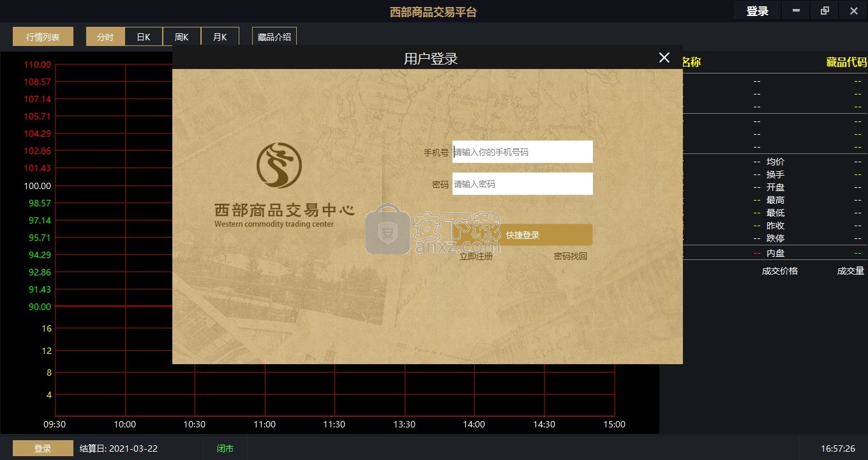Click the 登录 button in status bar
This screenshot has height=460, width=868.
point(43,448)
